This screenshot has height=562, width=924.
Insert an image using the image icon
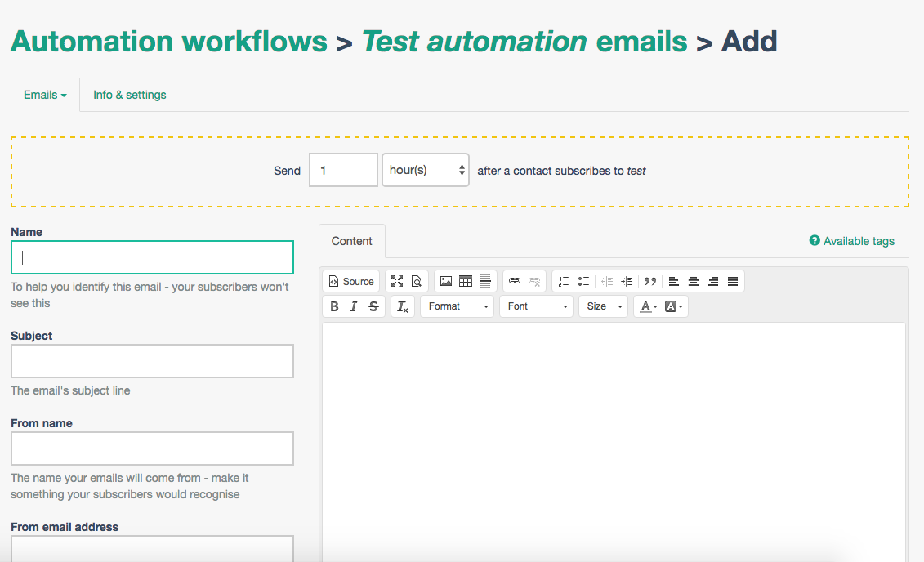446,281
